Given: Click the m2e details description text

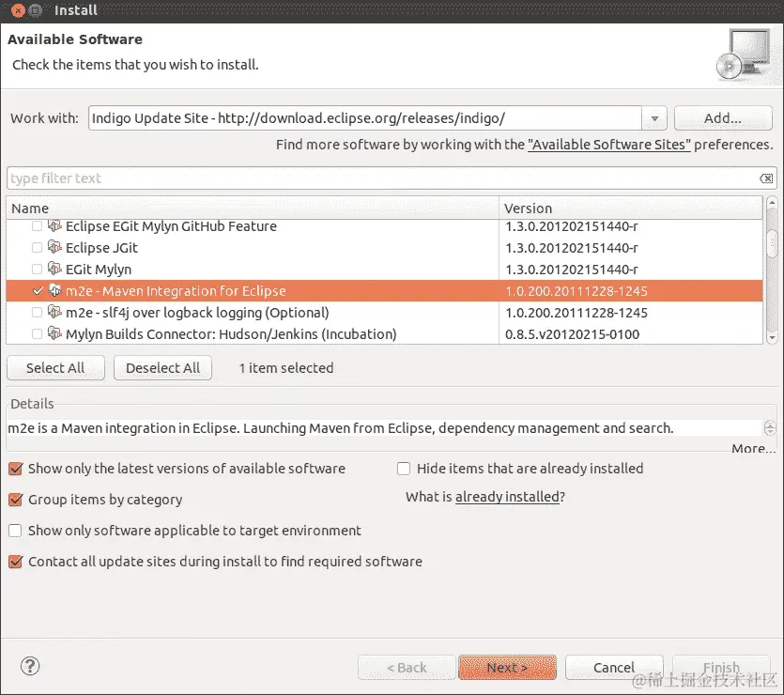Looking at the screenshot, I should tap(341, 428).
